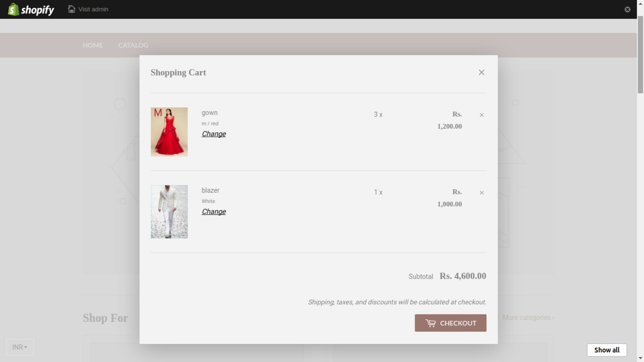Open the INR currency dropdown
The height and width of the screenshot is (362, 644).
pos(19,347)
